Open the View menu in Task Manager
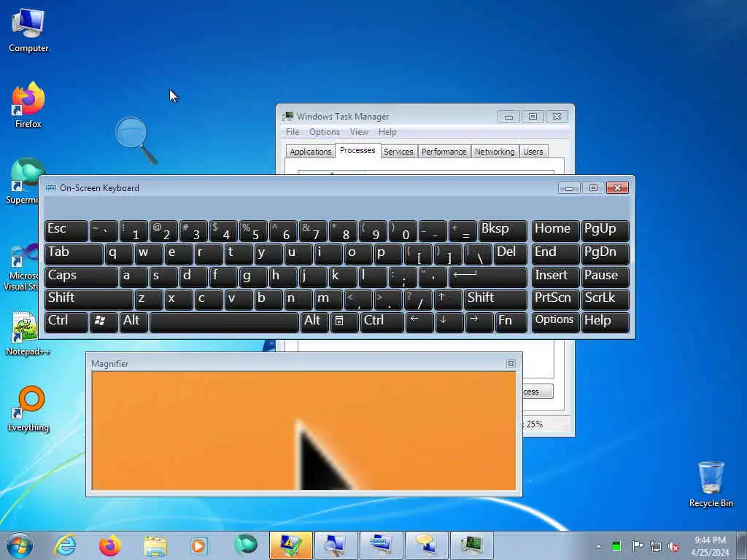Screen dimensions: 747x560 coord(359,132)
